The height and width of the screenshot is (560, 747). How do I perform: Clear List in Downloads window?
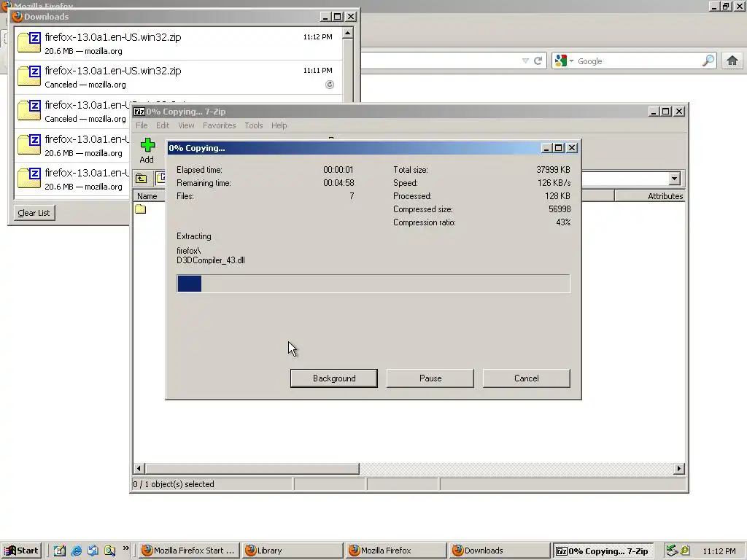click(x=34, y=213)
